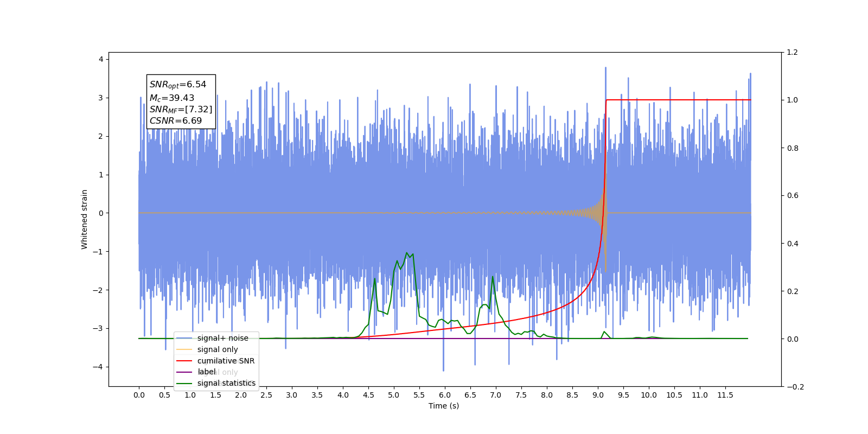Click the SNRMF=[7.32] annotation text
The image size is (868, 434).
pos(181,110)
